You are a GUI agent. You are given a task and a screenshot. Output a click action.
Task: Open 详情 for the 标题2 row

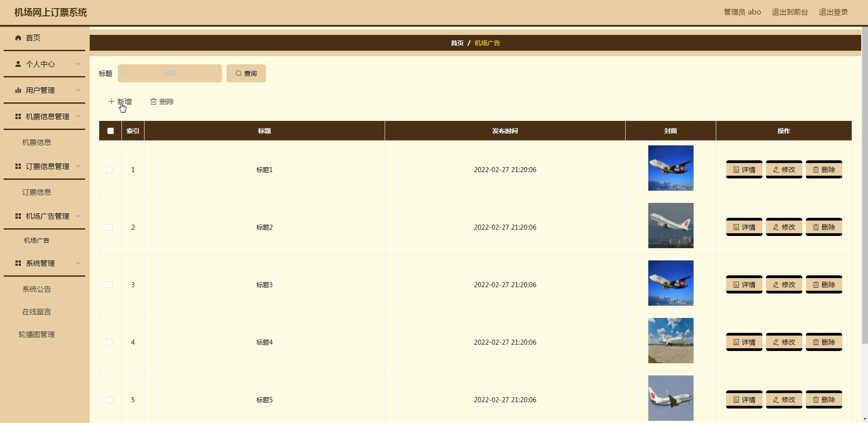pyautogui.click(x=744, y=227)
